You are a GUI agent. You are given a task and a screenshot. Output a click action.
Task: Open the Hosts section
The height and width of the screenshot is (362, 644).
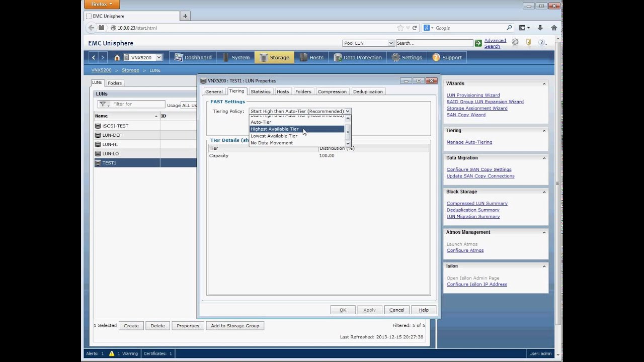311,57
